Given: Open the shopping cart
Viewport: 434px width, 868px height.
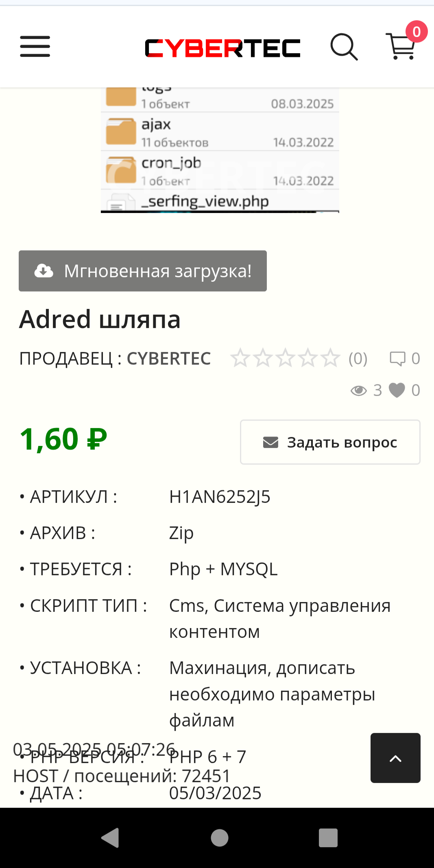Looking at the screenshot, I should (x=401, y=46).
